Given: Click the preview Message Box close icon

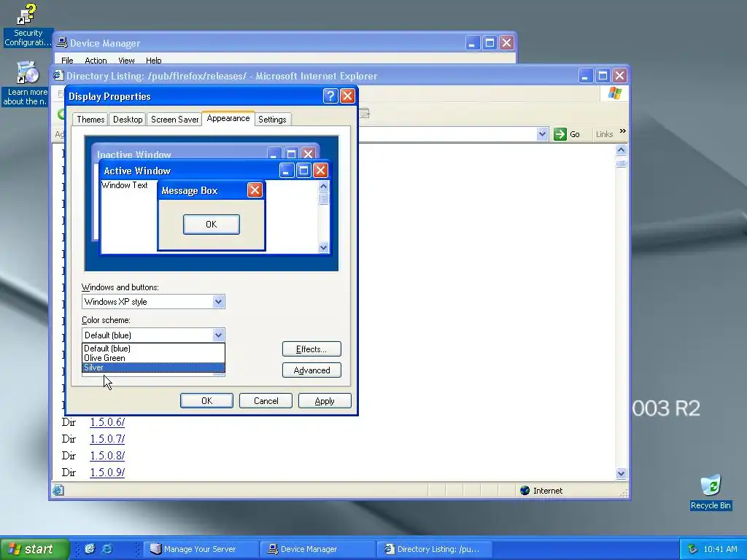Looking at the screenshot, I should click(255, 190).
